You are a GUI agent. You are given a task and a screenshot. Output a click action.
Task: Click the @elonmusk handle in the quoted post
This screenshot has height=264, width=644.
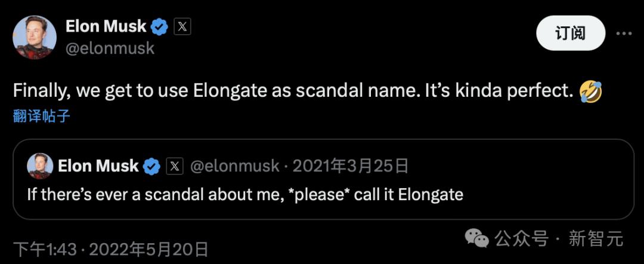tap(234, 166)
